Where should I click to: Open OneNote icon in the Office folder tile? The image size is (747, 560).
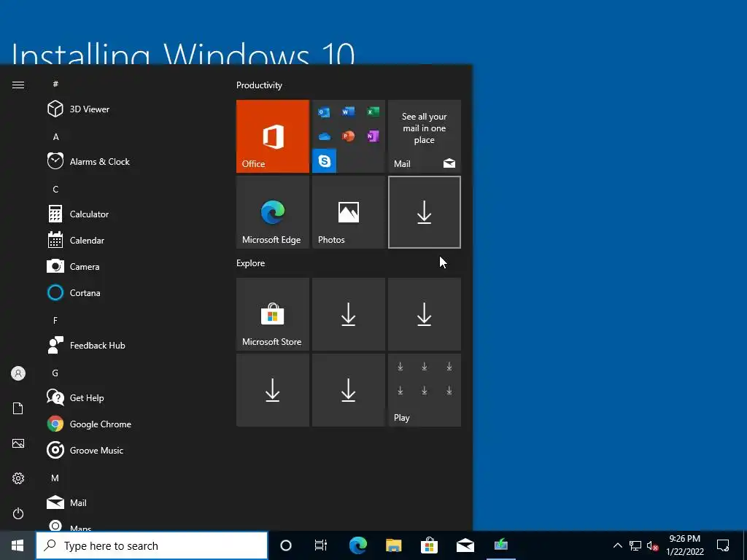pos(373,136)
